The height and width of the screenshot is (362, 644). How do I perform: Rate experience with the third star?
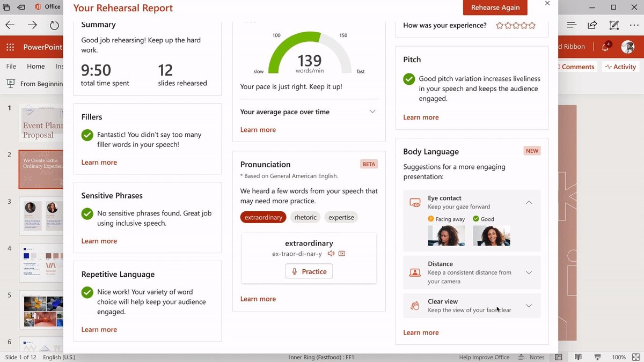516,25
